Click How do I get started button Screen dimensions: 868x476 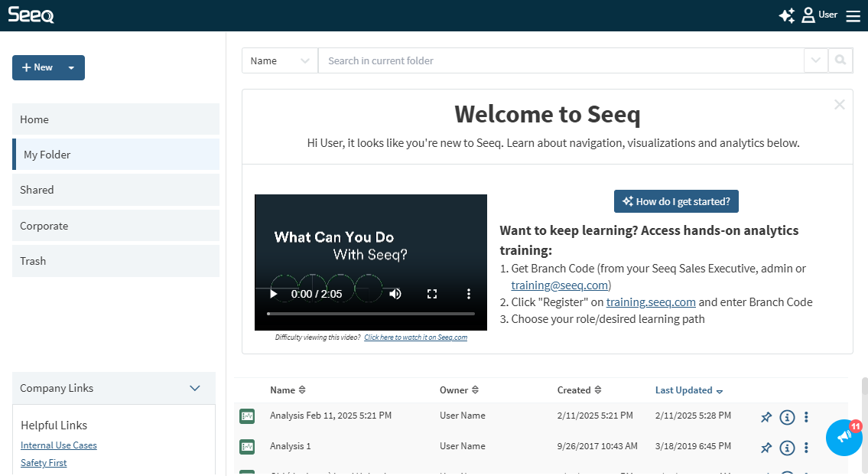[x=676, y=201]
